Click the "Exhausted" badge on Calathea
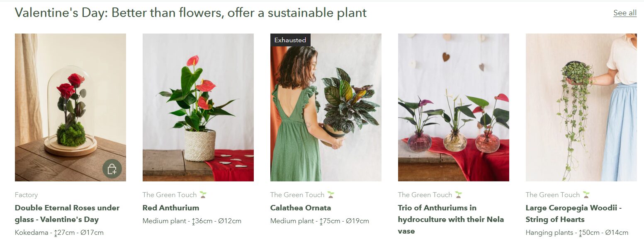The image size is (644, 246). 290,40
